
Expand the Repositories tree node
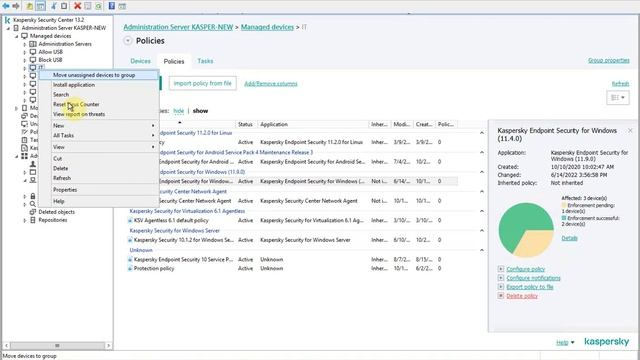click(x=25, y=220)
